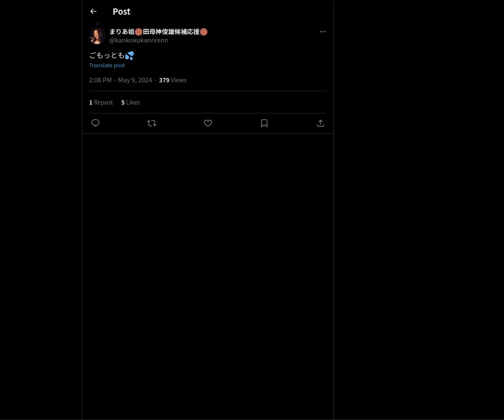The width and height of the screenshot is (504, 420).
Task: Open the author's profile picture
Action: coord(97,36)
